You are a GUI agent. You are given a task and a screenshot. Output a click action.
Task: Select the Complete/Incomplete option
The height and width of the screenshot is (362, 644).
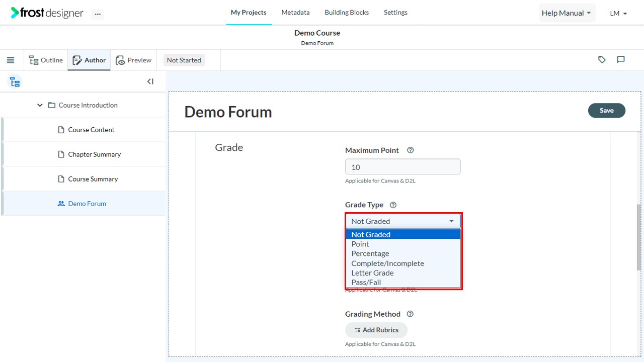click(x=403, y=263)
